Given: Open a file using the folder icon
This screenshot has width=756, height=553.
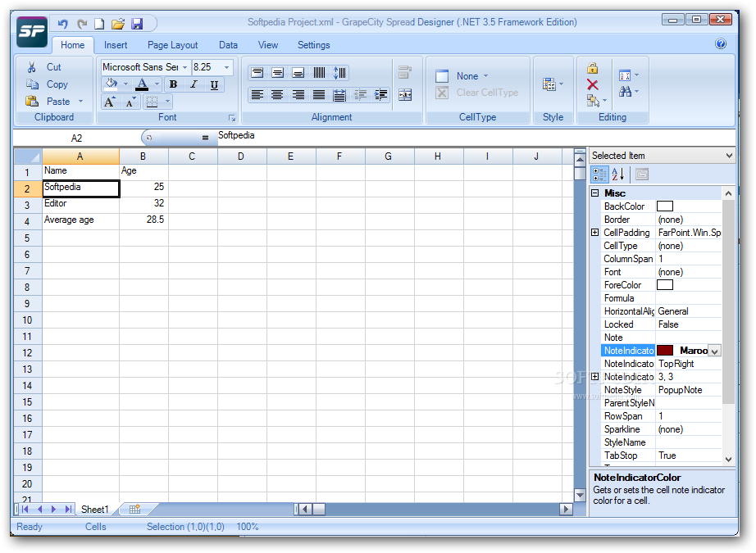Looking at the screenshot, I should [x=118, y=23].
